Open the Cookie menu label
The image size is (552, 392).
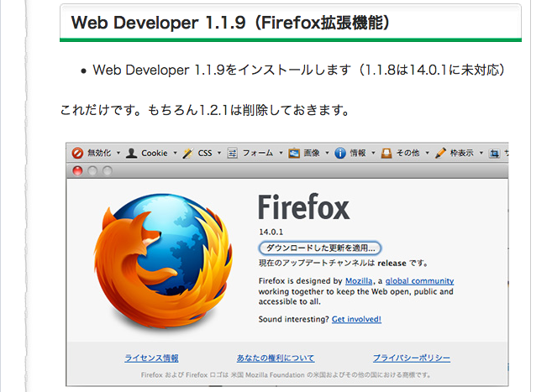pyautogui.click(x=155, y=153)
